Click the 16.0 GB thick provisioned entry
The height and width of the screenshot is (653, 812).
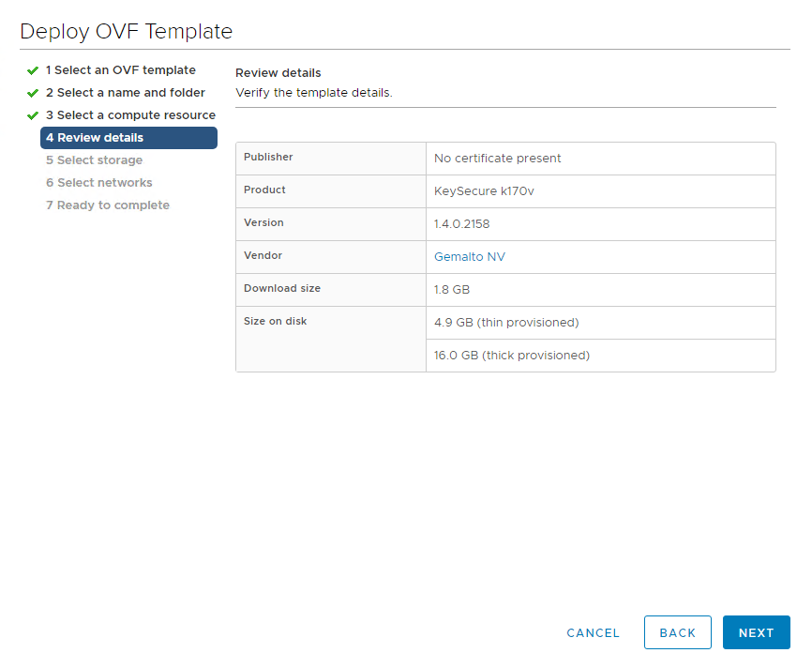tap(511, 356)
